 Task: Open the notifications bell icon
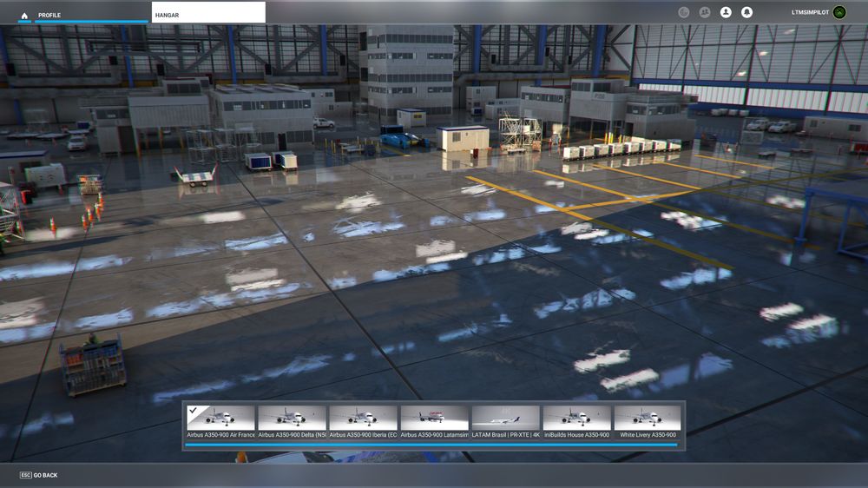click(746, 12)
